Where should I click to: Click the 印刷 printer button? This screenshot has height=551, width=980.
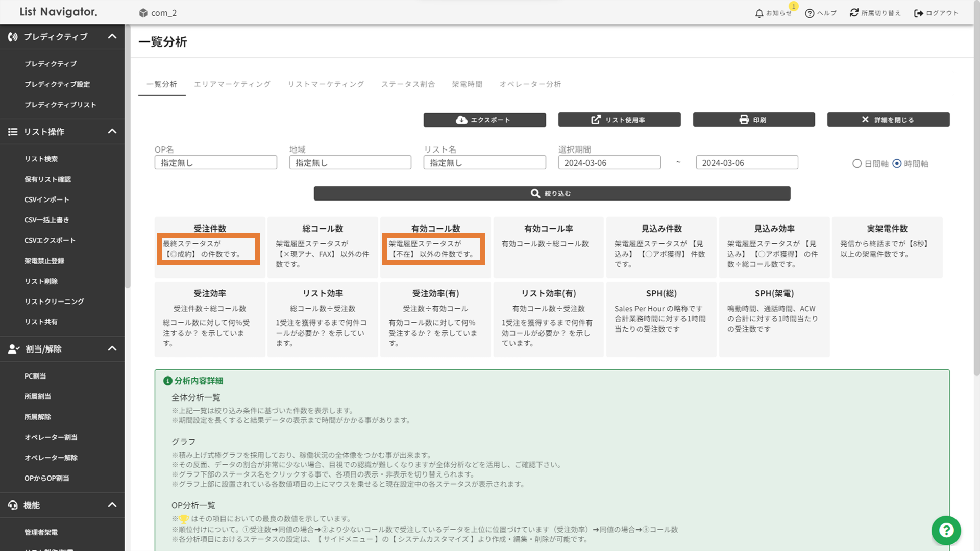point(753,120)
